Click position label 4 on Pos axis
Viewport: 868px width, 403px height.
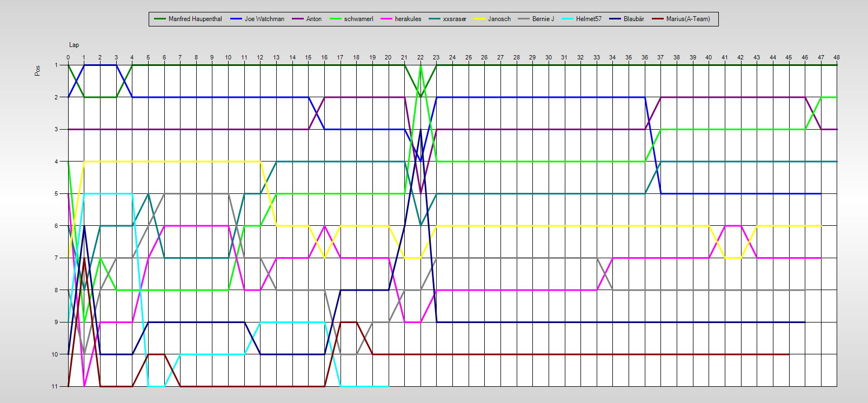[x=56, y=162]
